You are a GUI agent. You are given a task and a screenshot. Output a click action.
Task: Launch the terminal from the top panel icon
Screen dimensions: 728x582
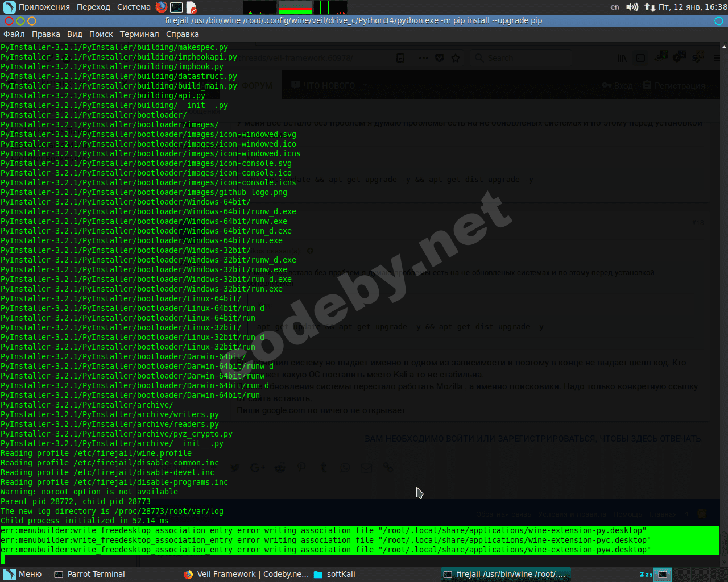click(176, 7)
